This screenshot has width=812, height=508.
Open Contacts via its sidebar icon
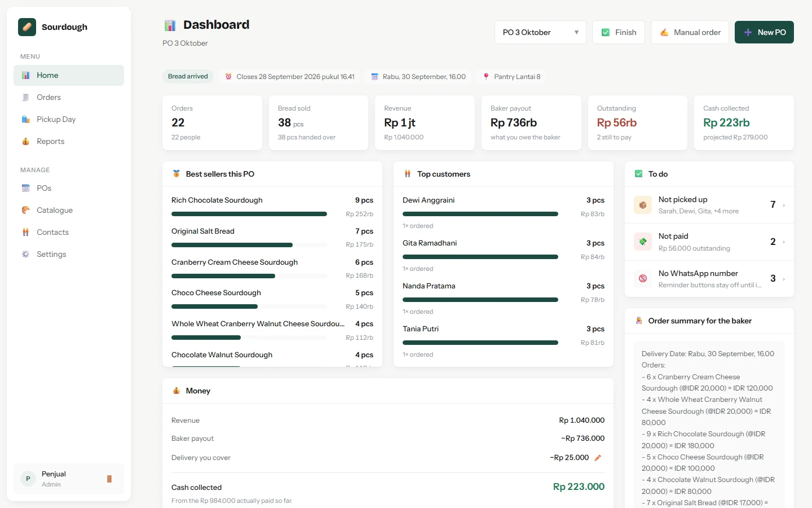coord(25,232)
